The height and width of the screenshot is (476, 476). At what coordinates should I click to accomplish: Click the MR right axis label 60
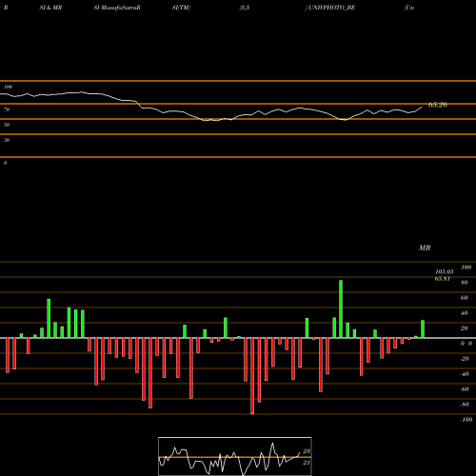pos(465,298)
